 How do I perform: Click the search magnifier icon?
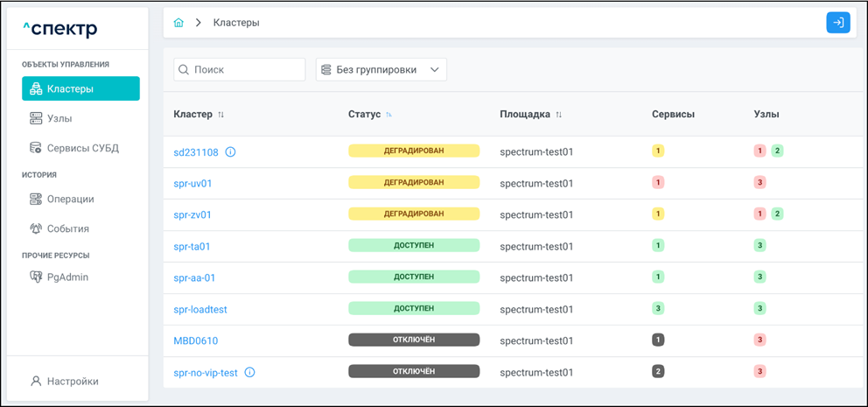point(184,70)
